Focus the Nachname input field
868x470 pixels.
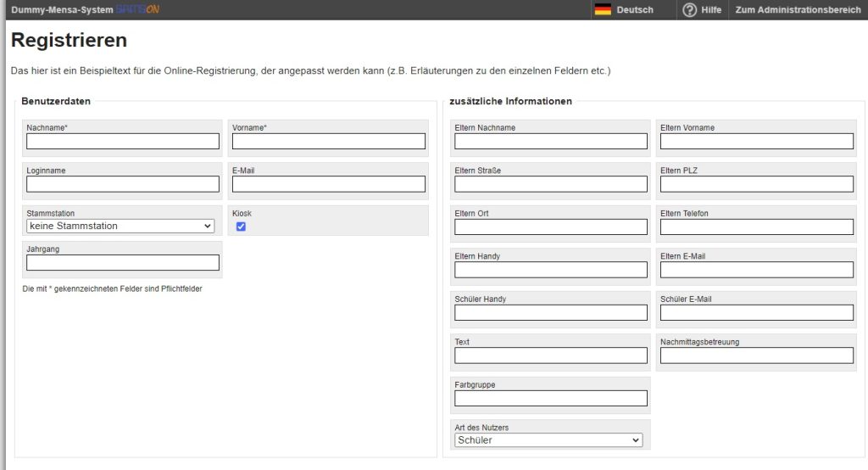(123, 142)
